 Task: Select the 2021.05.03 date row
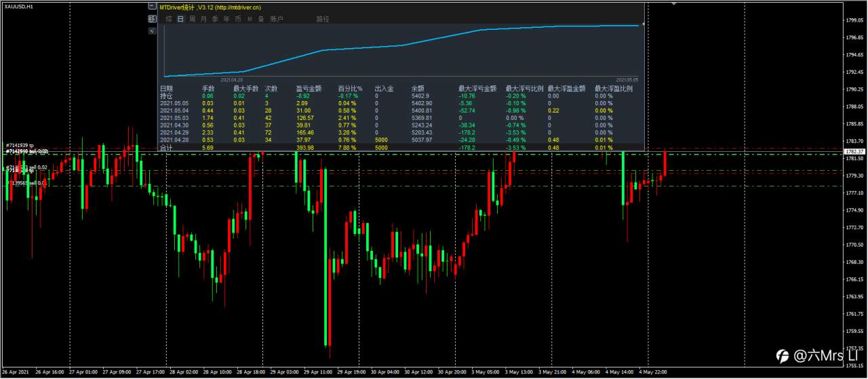point(173,118)
